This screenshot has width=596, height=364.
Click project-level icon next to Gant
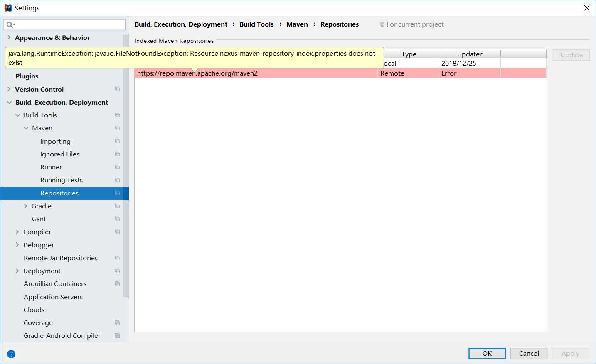coord(118,219)
